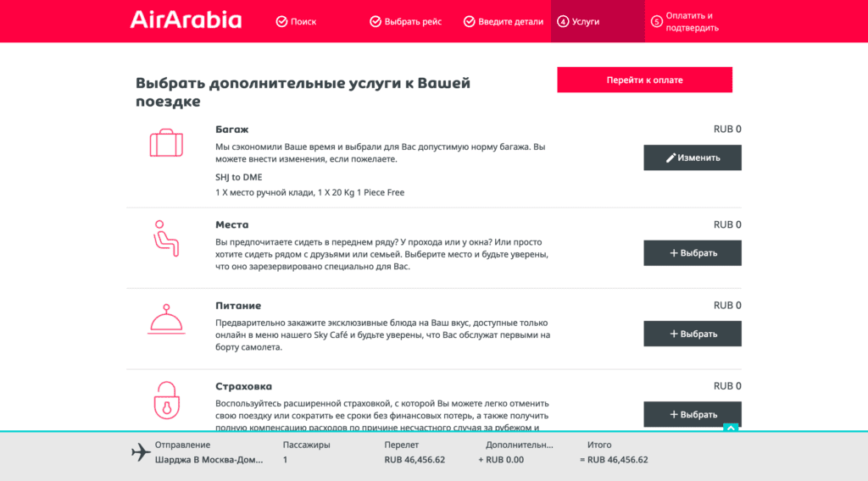868x481 pixels.
Task: Open Оплатить и подтвердить step
Action: click(685, 21)
